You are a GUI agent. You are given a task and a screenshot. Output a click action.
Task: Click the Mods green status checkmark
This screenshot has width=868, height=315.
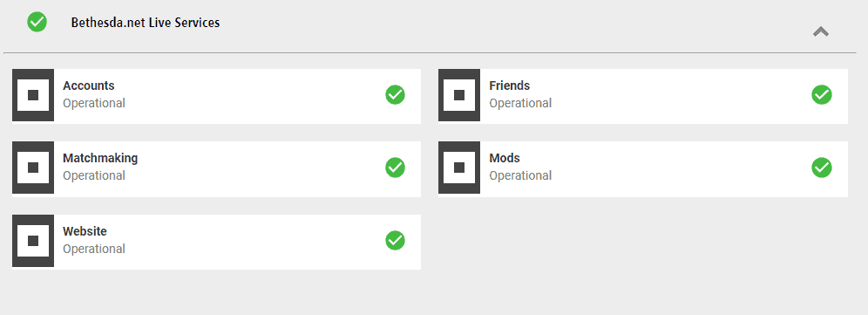(822, 168)
